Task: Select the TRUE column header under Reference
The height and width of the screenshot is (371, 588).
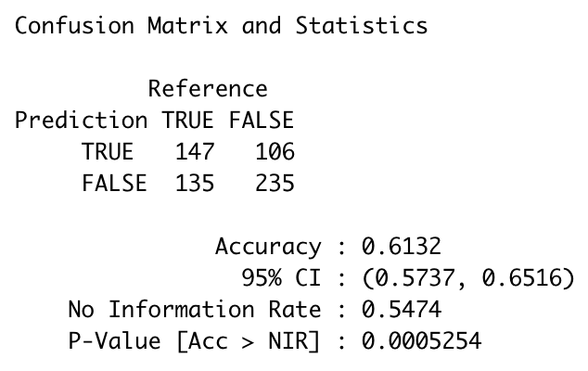Action: 188,121
